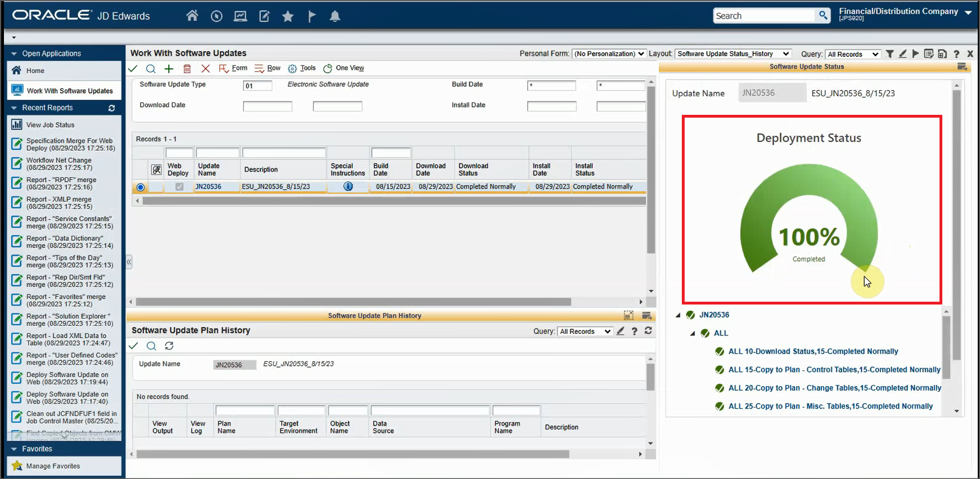
Task: Open the One View menu
Action: (x=344, y=68)
